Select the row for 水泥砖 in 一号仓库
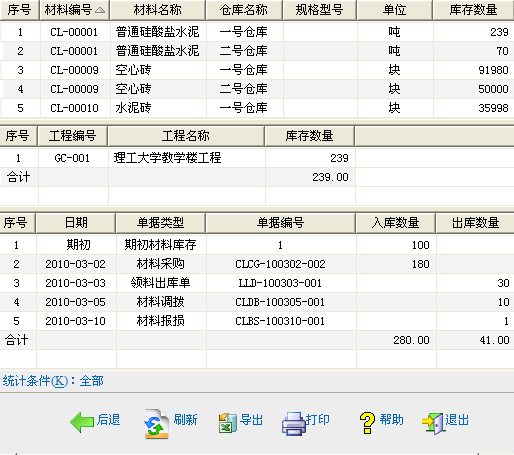Image resolution: width=514 pixels, height=455 pixels. (257, 108)
